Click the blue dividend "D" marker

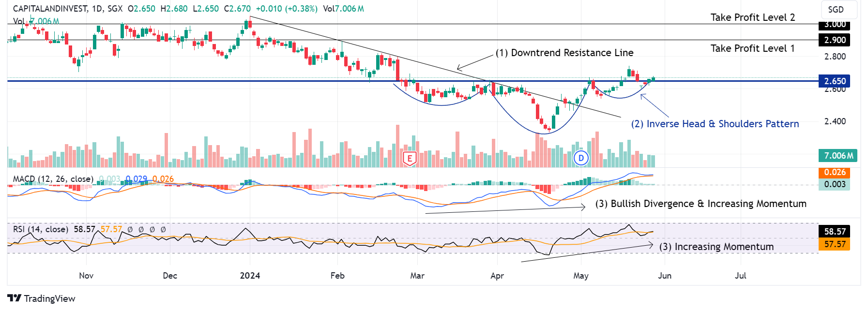coord(581,158)
